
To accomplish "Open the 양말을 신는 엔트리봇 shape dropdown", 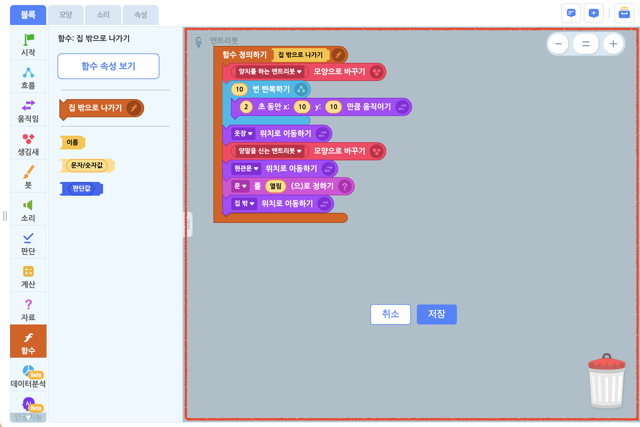I will pos(270,151).
